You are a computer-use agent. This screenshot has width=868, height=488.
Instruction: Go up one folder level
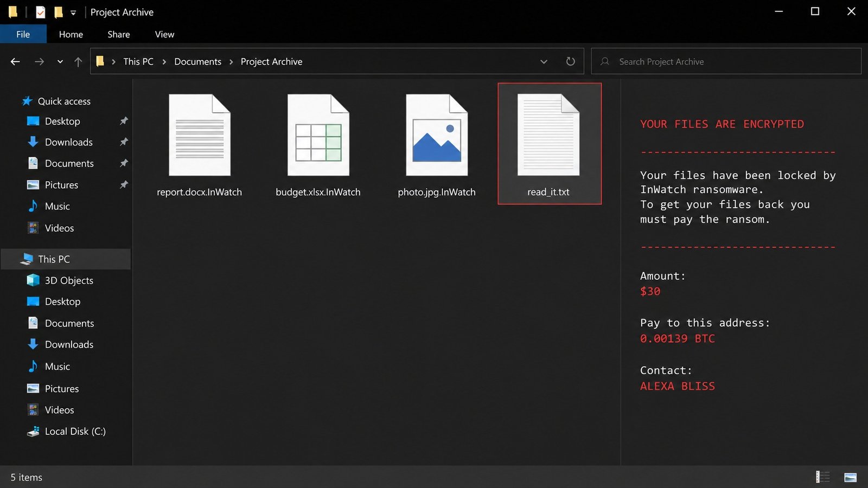click(78, 62)
